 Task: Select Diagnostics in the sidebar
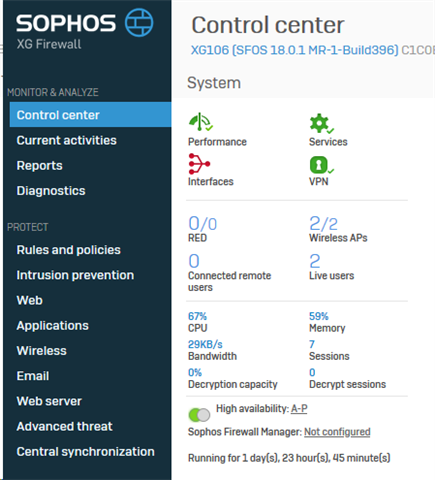(51, 191)
